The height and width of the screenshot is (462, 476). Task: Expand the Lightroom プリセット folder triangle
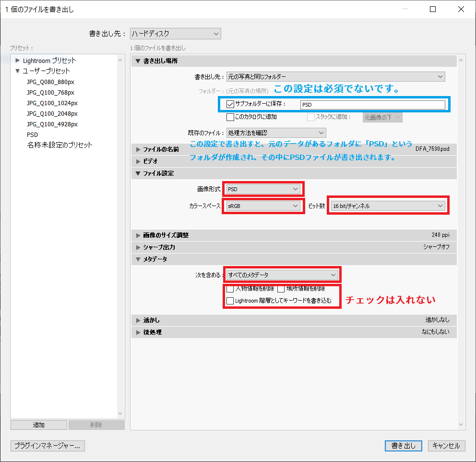[x=18, y=61]
